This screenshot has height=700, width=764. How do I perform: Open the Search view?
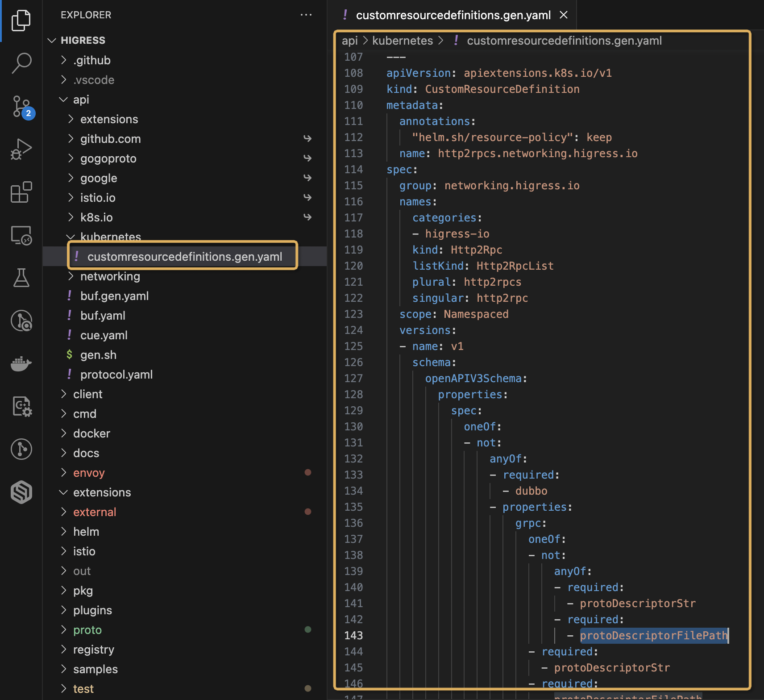point(21,62)
